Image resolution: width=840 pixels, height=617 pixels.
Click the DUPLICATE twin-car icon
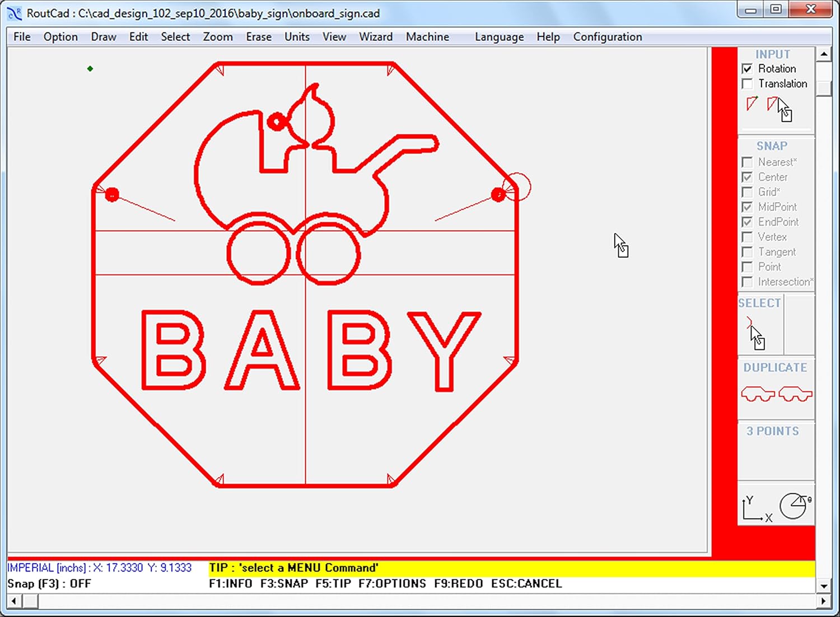(776, 394)
